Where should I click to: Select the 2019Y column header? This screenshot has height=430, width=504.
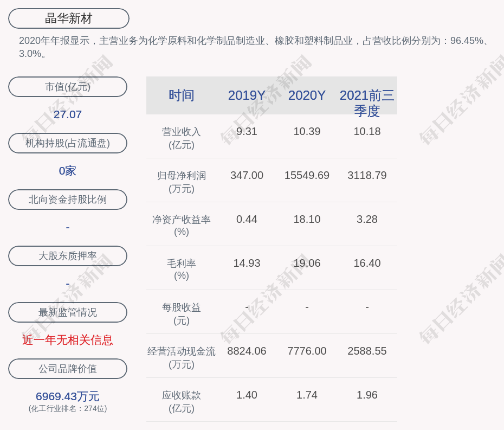tap(247, 95)
